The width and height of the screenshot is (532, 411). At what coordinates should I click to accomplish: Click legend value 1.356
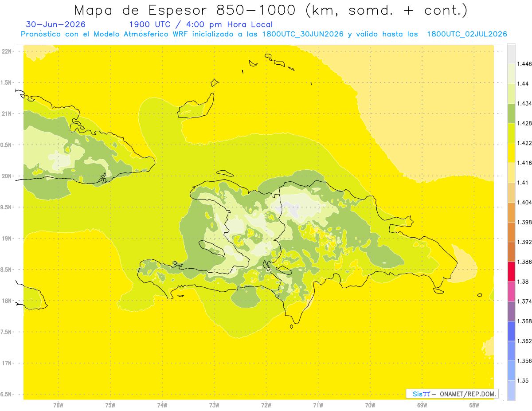tap(524, 361)
